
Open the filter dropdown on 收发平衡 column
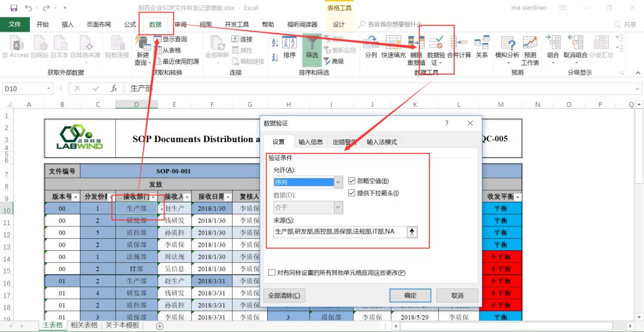(x=517, y=197)
